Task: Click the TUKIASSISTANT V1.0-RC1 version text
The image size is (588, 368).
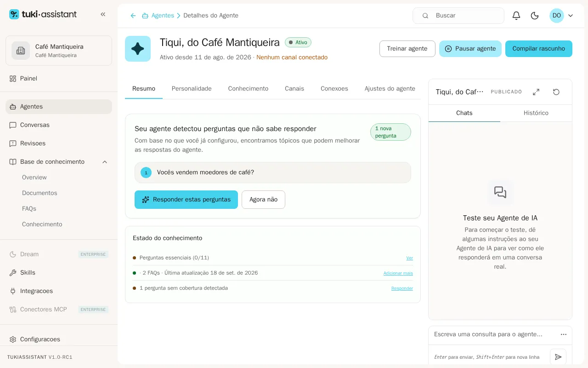Action: click(x=40, y=357)
